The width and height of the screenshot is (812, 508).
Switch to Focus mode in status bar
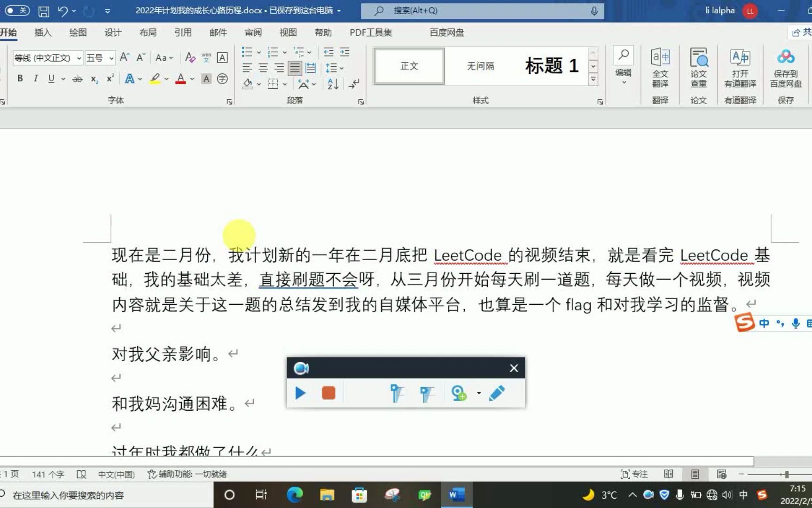pos(634,474)
